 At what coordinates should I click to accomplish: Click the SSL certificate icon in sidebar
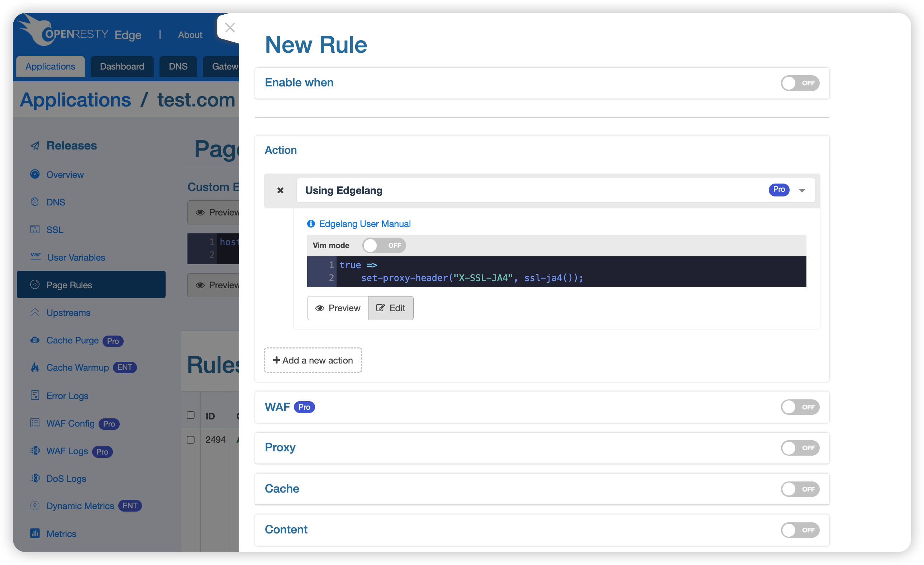click(x=35, y=229)
